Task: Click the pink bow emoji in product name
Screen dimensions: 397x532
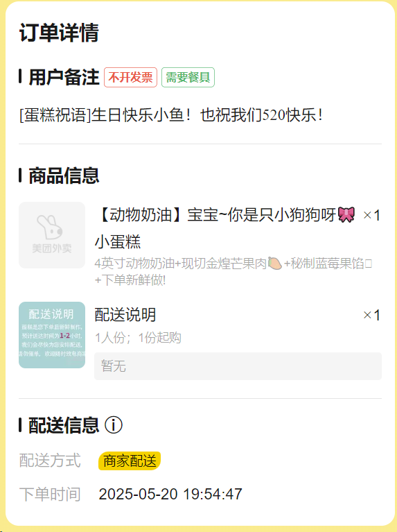Action: [x=346, y=215]
